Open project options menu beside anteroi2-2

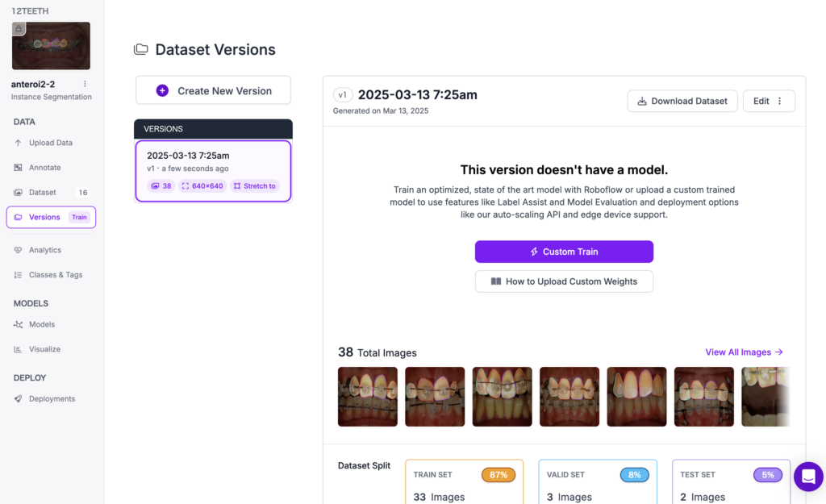point(85,84)
